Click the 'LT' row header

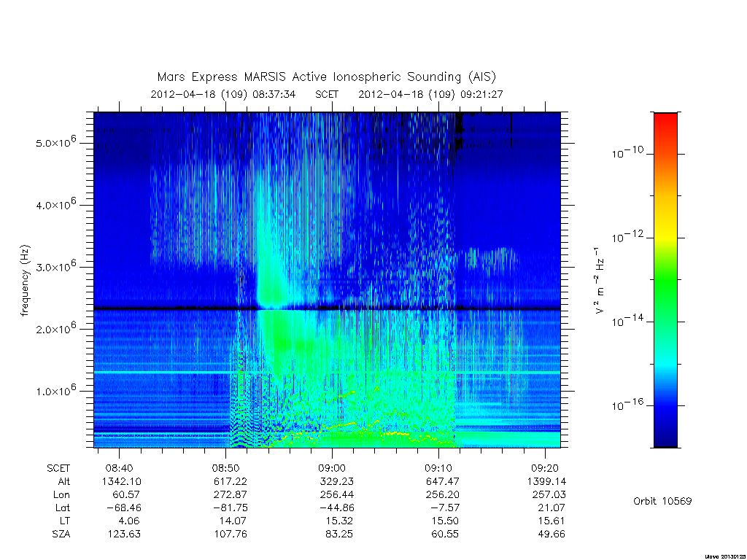64,521
